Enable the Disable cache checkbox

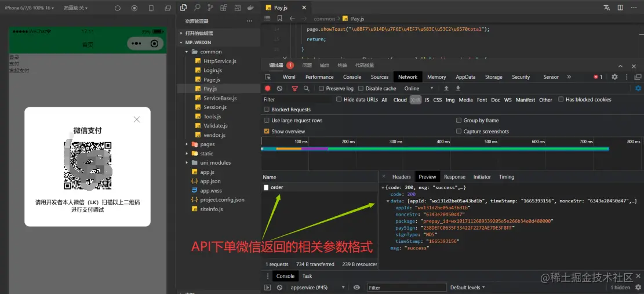[361, 88]
